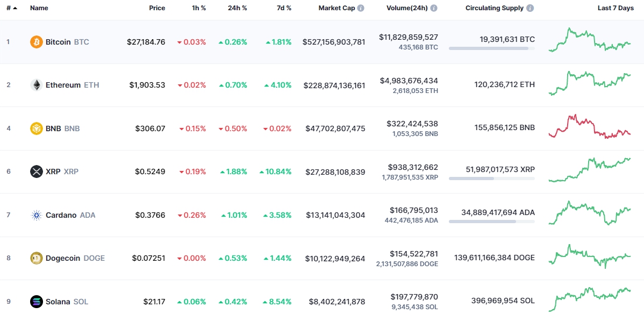Open the BNB coin page link
Viewport: 644px width, 321px height.
tap(55, 128)
